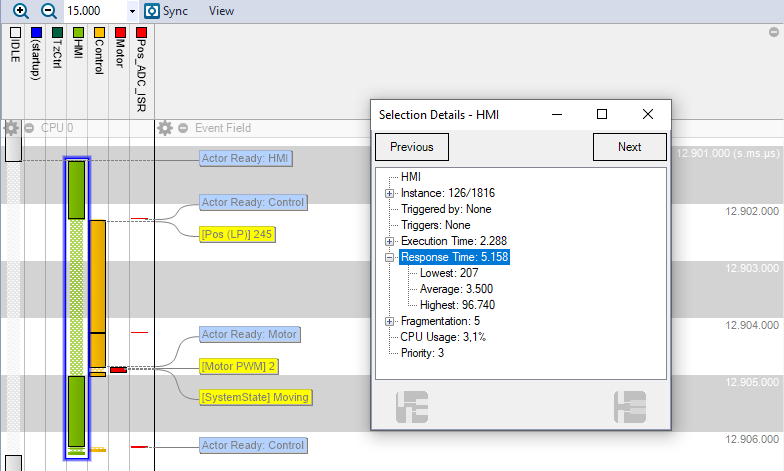Open the CPU 0 gear settings icon

pyautogui.click(x=12, y=128)
